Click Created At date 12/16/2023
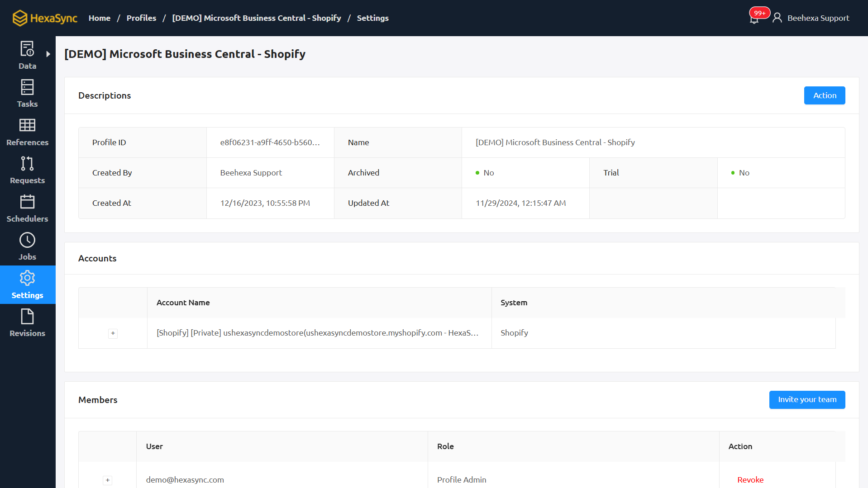This screenshot has width=868, height=488. tap(265, 203)
